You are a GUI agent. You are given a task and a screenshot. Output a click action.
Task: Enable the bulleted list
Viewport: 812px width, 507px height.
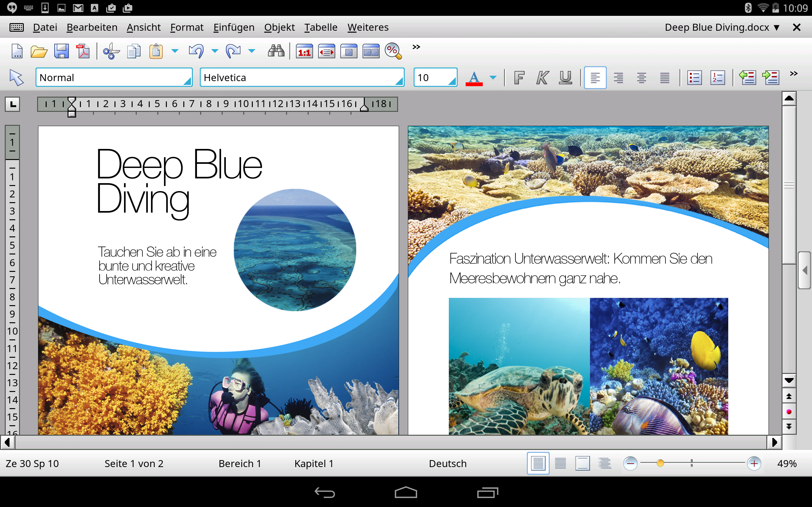694,77
